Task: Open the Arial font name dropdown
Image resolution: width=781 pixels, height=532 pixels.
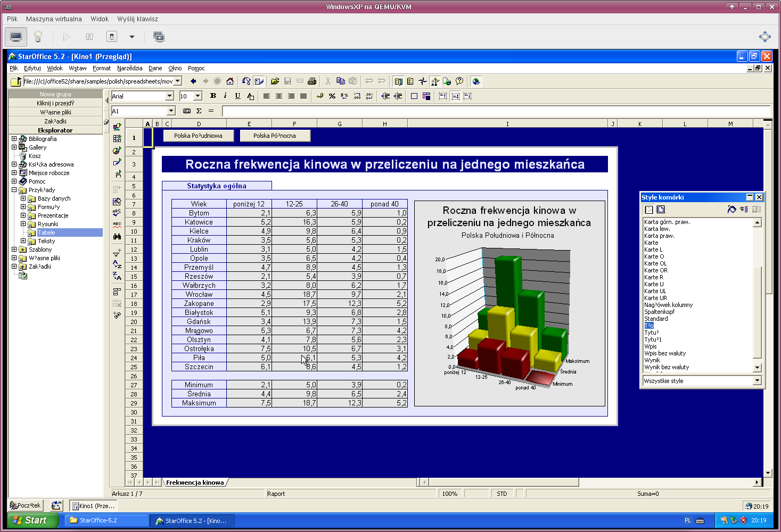Action: [x=170, y=96]
